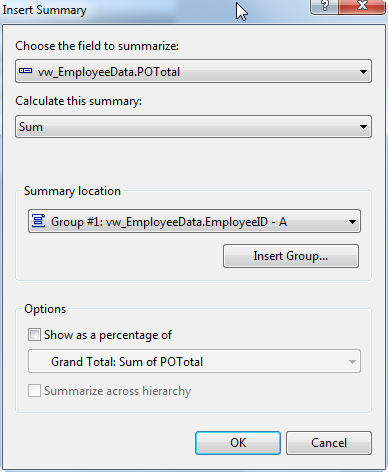The image size is (388, 472).
Task: Click the Cancel button
Action: (x=329, y=443)
